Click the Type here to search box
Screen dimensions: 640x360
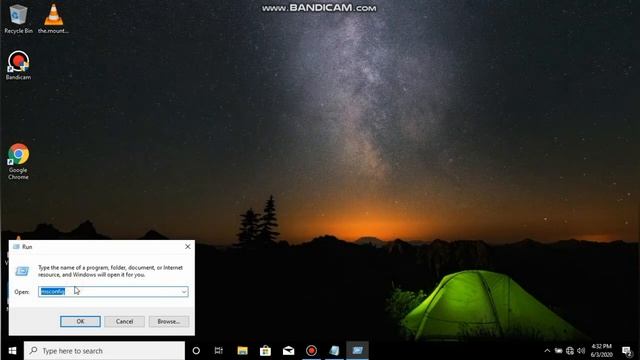[x=104, y=351]
